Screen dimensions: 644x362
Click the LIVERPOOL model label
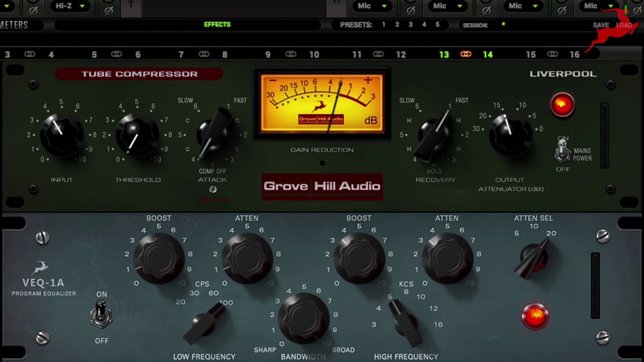point(563,74)
